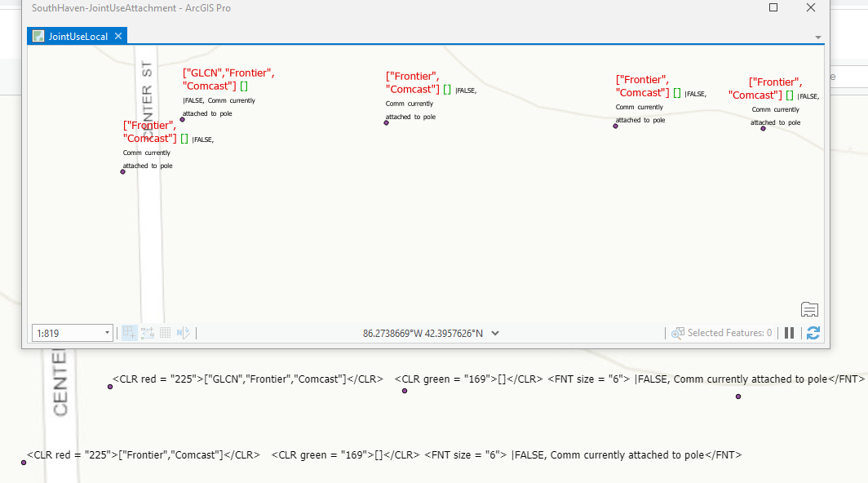Click the center pole point in the ArcGIS Pro map
Viewport: 868px width, 483px height.
click(x=387, y=123)
